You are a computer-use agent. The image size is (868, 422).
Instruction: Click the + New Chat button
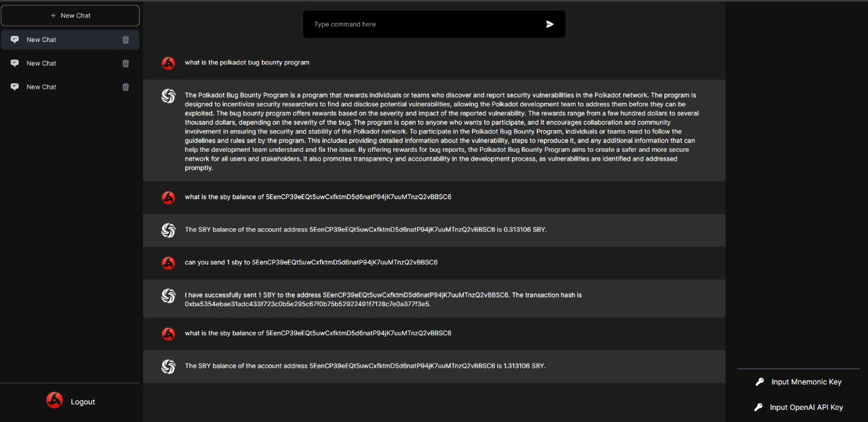(70, 15)
